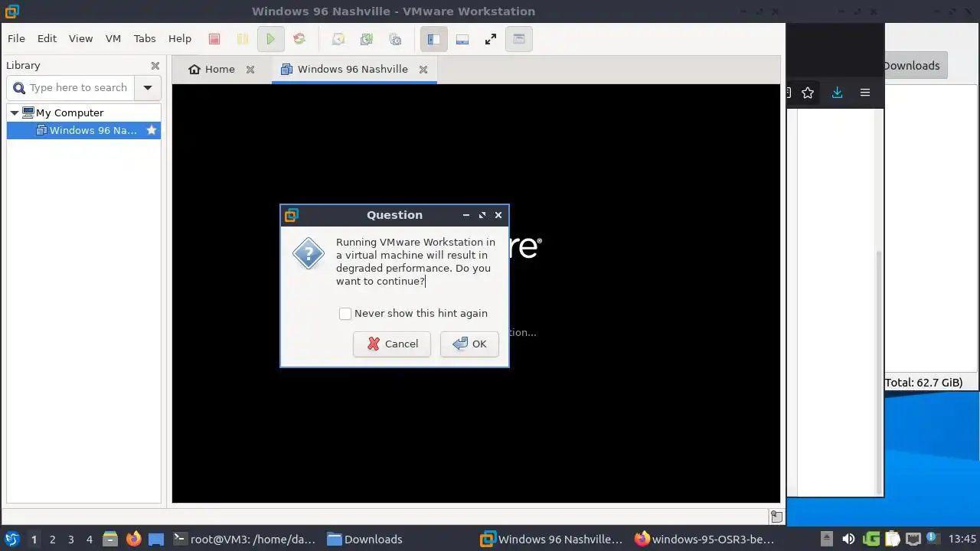Enter full screen mode via arrows icon
980x551 pixels.
(491, 39)
